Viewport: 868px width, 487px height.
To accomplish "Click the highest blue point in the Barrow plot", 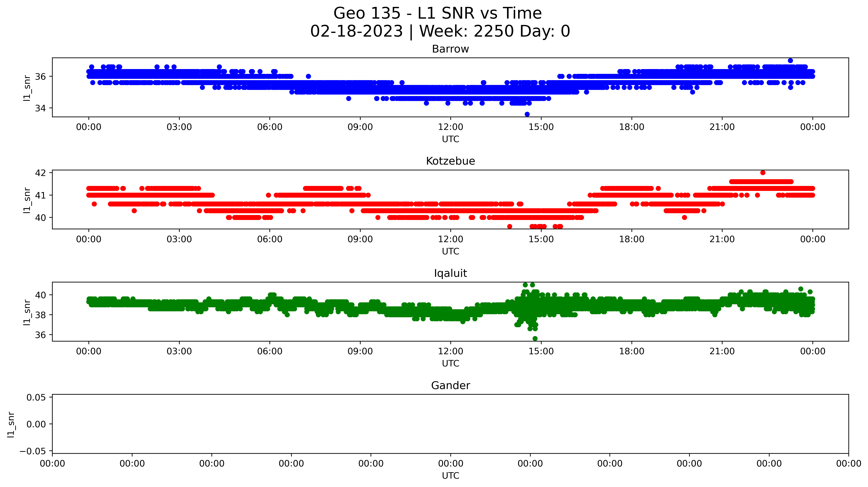I will tap(790, 61).
